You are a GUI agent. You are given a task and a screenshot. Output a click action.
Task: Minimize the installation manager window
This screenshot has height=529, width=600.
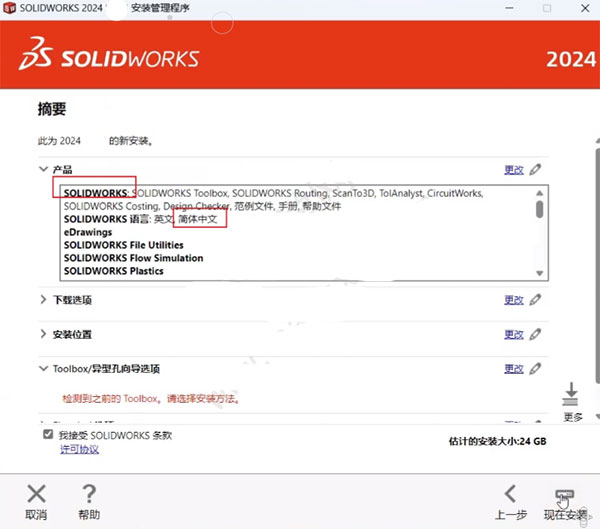[510, 8]
